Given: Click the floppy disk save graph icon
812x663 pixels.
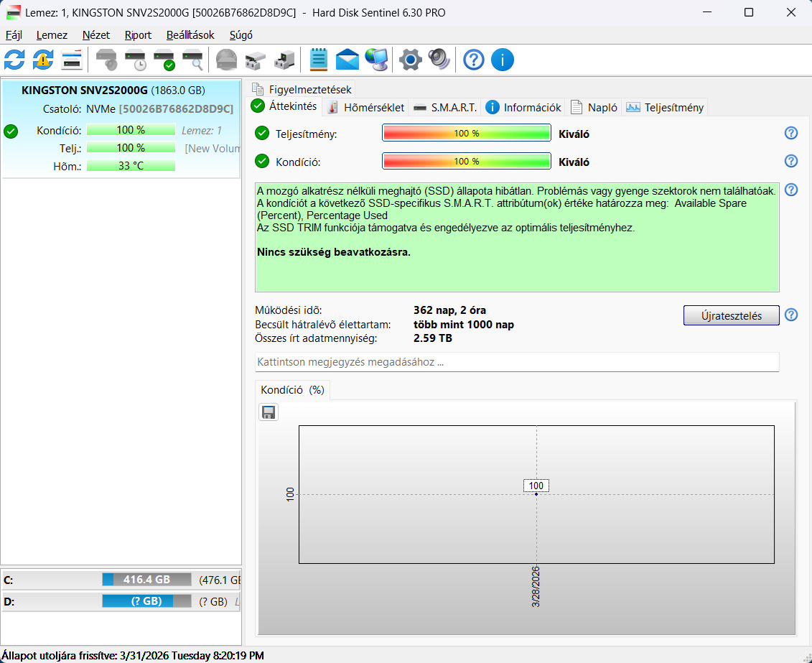Looking at the screenshot, I should click(269, 412).
